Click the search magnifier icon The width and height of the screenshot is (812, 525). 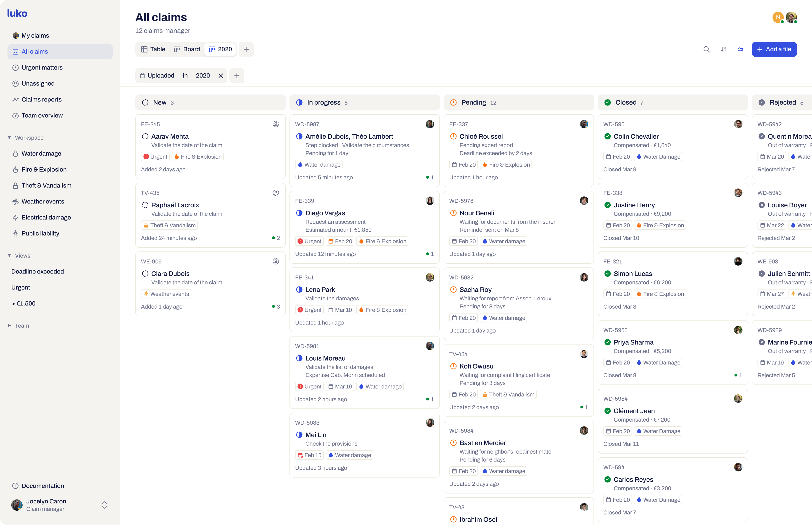coord(706,49)
